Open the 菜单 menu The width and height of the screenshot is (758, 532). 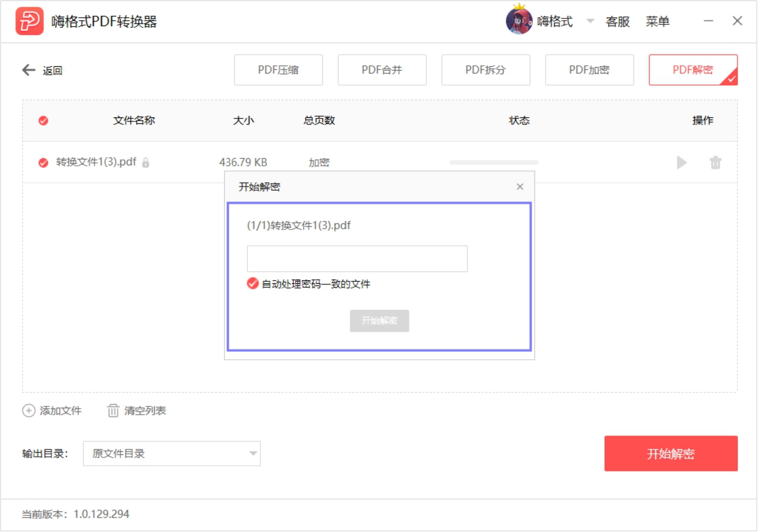click(x=658, y=21)
